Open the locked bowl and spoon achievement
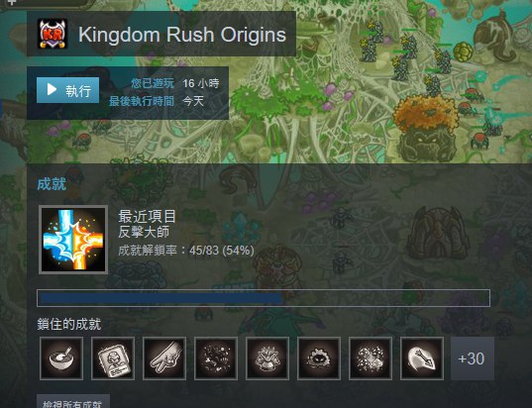The width and height of the screenshot is (532, 408). [x=61, y=358]
